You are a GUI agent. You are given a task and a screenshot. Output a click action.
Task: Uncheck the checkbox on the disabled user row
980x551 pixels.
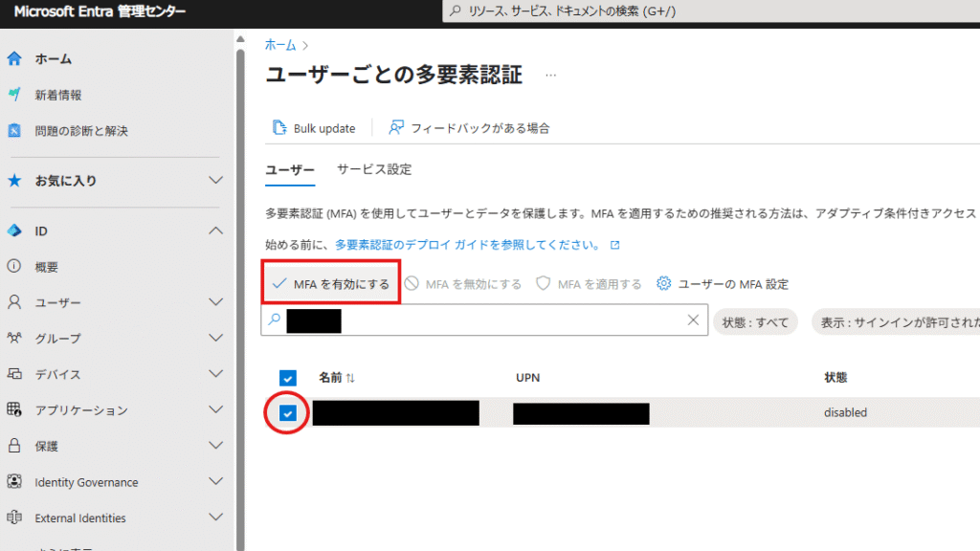tap(287, 413)
